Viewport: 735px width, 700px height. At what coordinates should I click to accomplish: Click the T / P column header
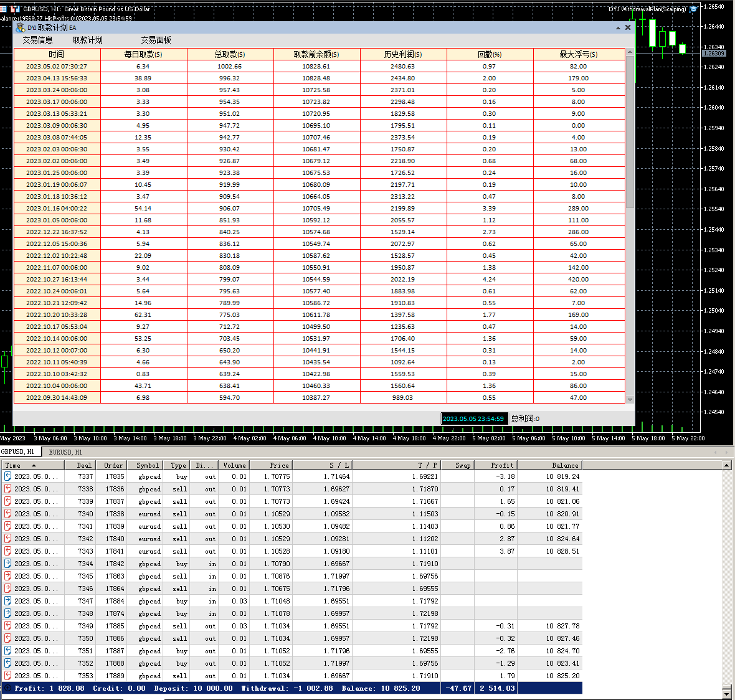396,465
